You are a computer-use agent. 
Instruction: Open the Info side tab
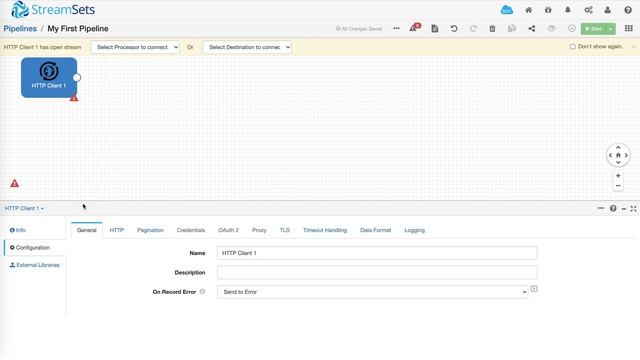[18, 230]
